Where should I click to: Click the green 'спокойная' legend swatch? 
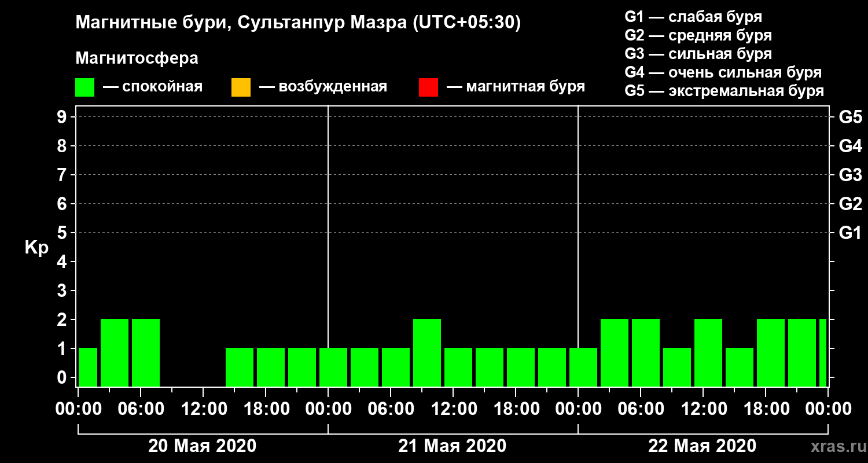(84, 87)
